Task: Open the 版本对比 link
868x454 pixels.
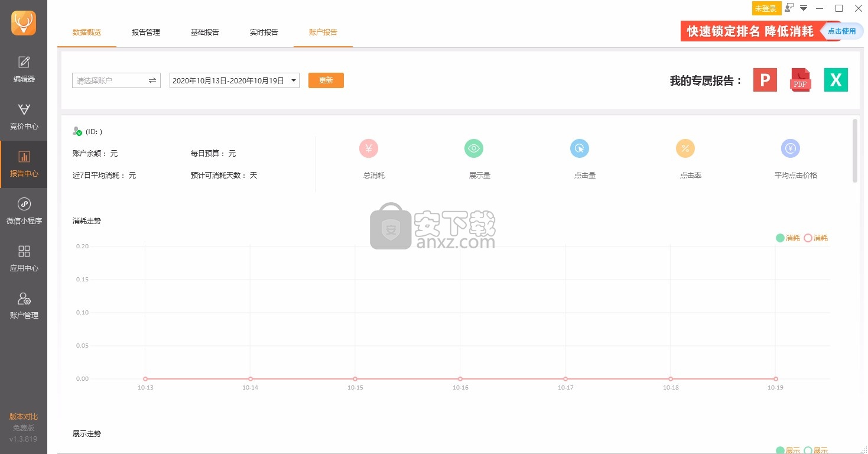Action: 24,417
